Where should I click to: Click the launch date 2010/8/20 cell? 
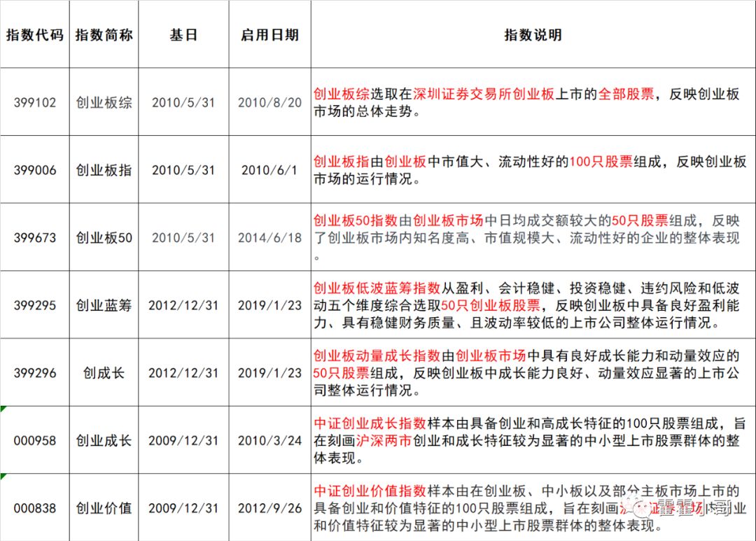click(269, 102)
